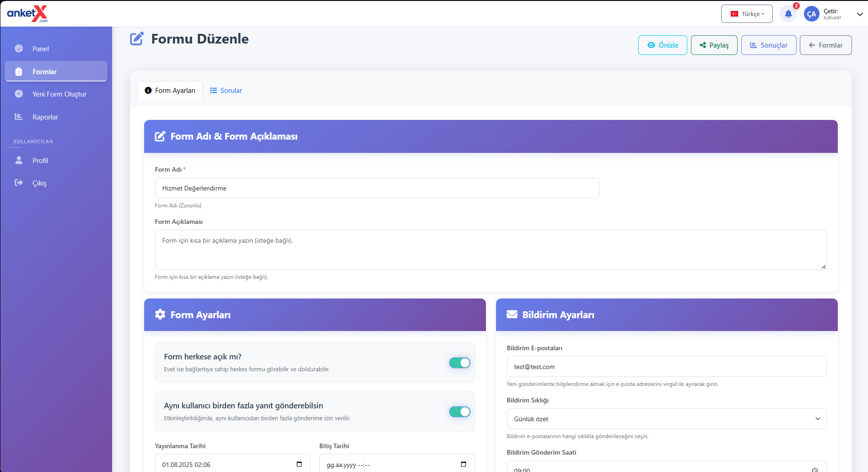Click the Bildirim E-postaları email field
The width and height of the screenshot is (868, 472).
point(666,367)
